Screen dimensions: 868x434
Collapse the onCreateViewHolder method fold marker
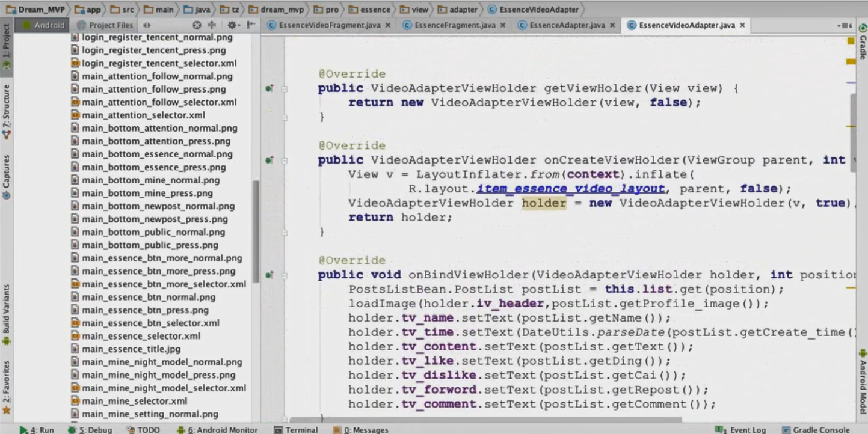[285, 160]
